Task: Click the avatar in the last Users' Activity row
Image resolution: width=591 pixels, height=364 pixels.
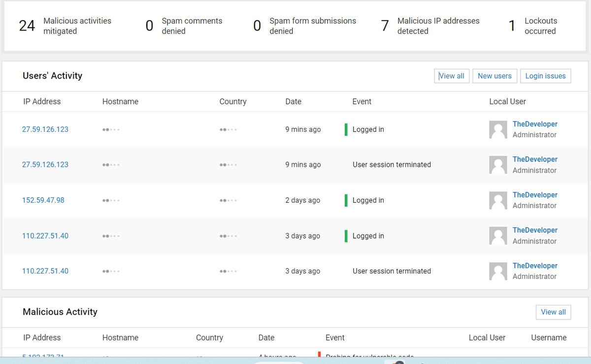Action: pos(498,271)
